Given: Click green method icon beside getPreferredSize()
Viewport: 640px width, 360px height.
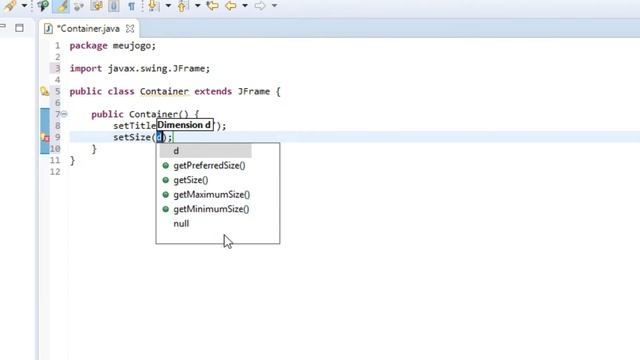Looking at the screenshot, I should (165, 166).
